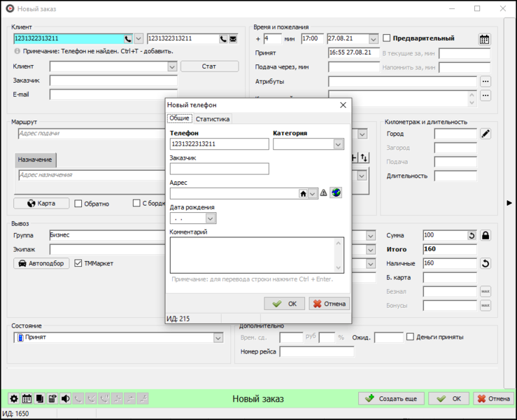
Task: Select the Общие tab
Action: tap(179, 119)
